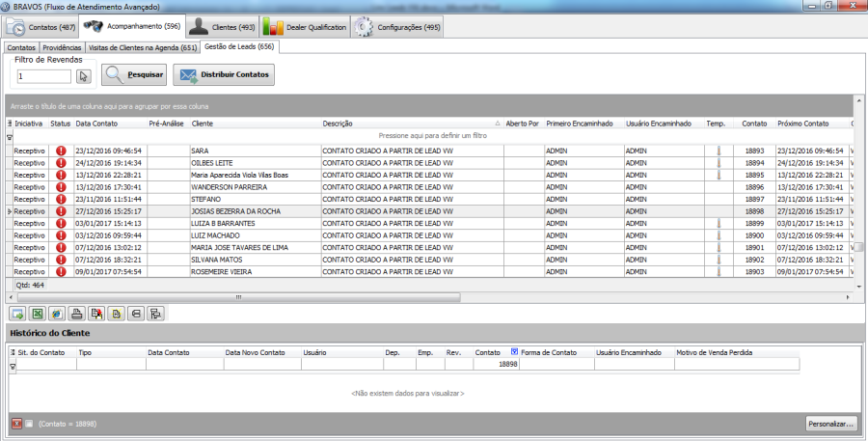868x441 pixels.
Task: Click the grid horizontal scrollbar left arrow
Action: tap(12, 297)
